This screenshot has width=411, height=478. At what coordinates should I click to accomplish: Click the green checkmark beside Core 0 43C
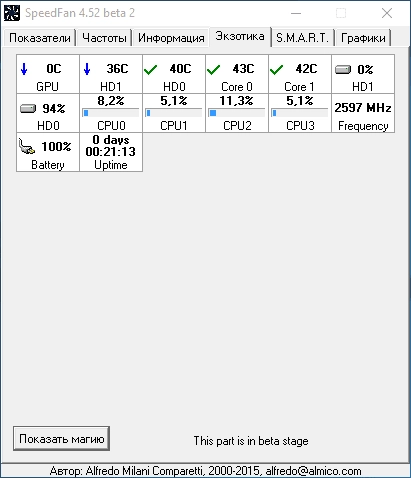point(213,70)
